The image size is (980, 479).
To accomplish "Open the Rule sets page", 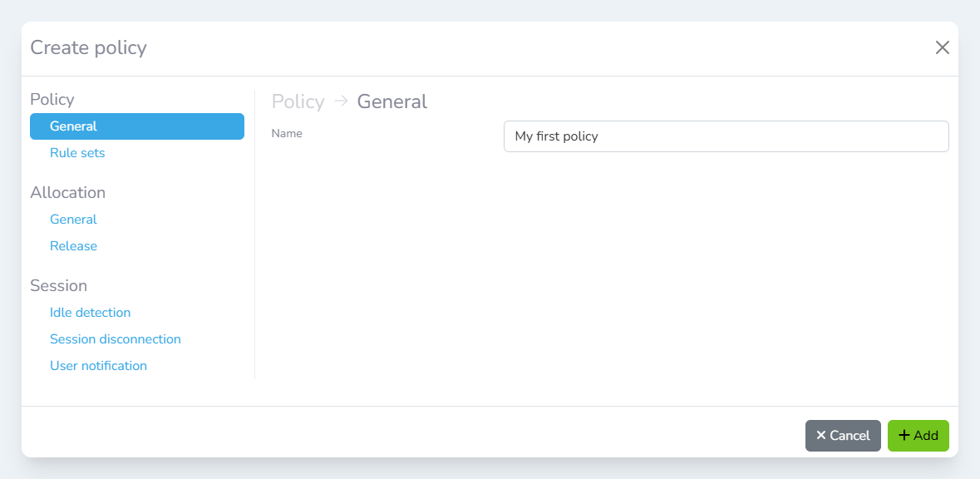I will pyautogui.click(x=77, y=153).
